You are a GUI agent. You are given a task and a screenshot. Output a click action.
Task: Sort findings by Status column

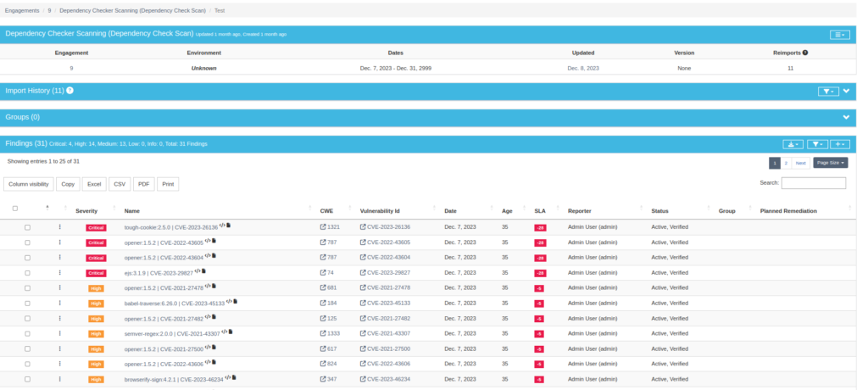[659, 211]
